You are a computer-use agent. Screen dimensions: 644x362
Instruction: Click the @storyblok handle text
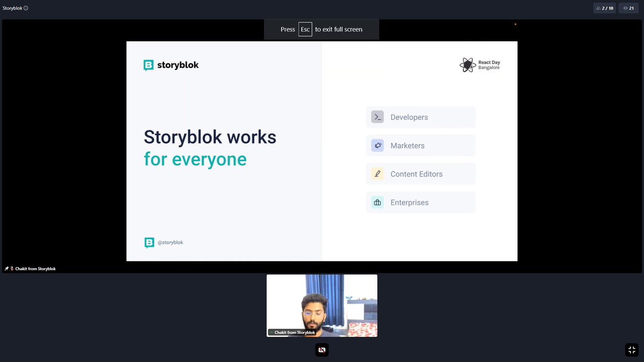pyautogui.click(x=170, y=242)
